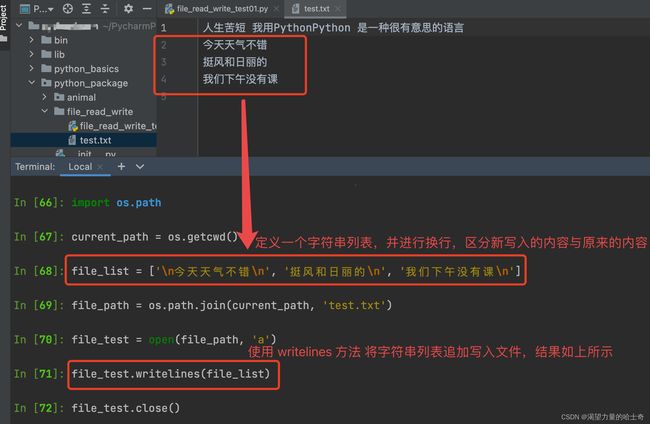
Task: Add a new terminal session with plus
Action: (121, 166)
